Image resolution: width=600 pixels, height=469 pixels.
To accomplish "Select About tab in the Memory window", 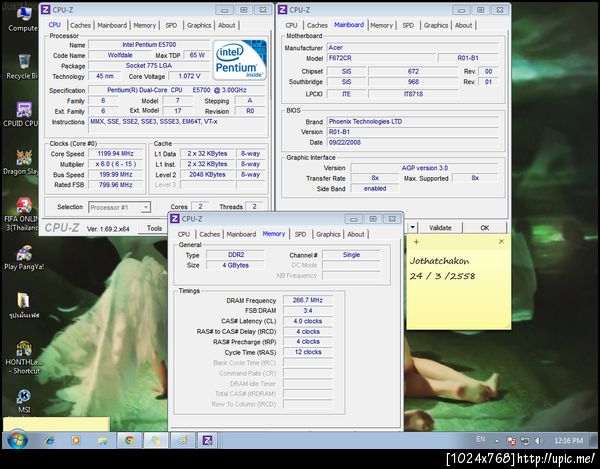I will coord(356,234).
